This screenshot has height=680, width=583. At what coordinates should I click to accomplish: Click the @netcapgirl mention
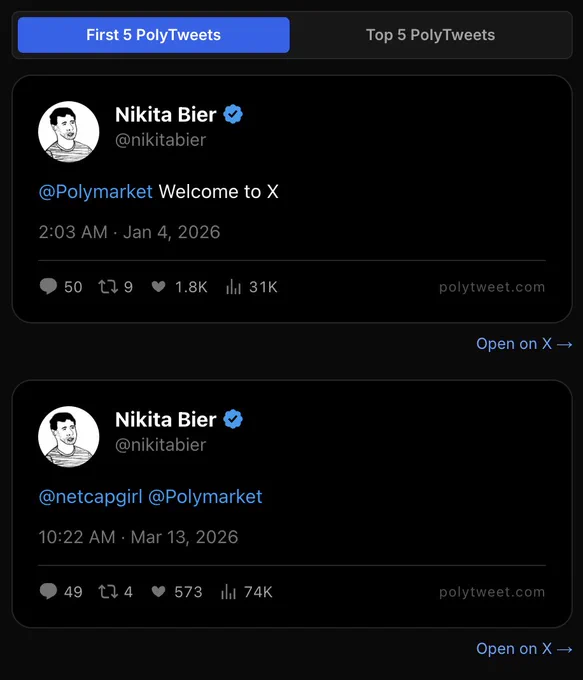click(x=91, y=497)
